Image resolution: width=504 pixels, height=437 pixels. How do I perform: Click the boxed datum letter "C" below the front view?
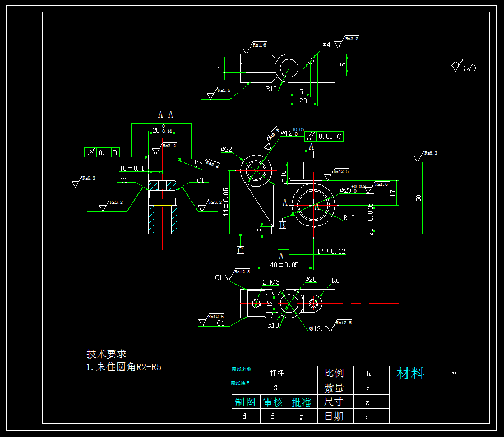click(241, 250)
